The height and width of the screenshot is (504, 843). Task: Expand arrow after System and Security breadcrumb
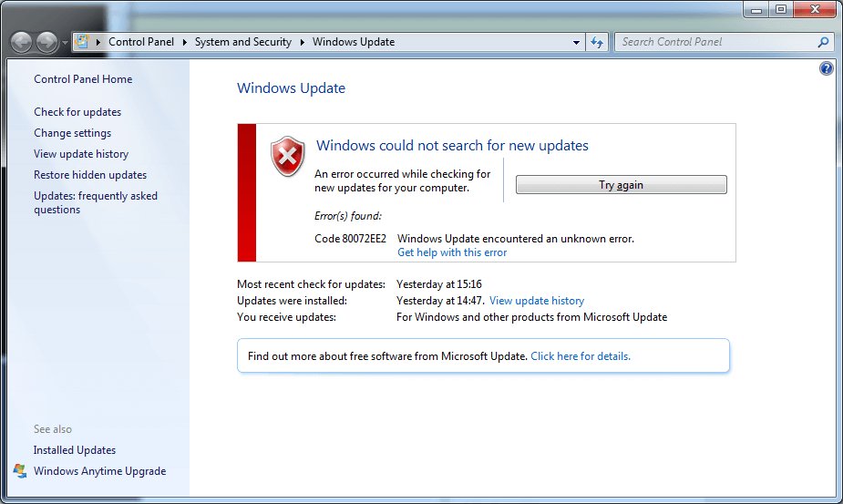[303, 42]
